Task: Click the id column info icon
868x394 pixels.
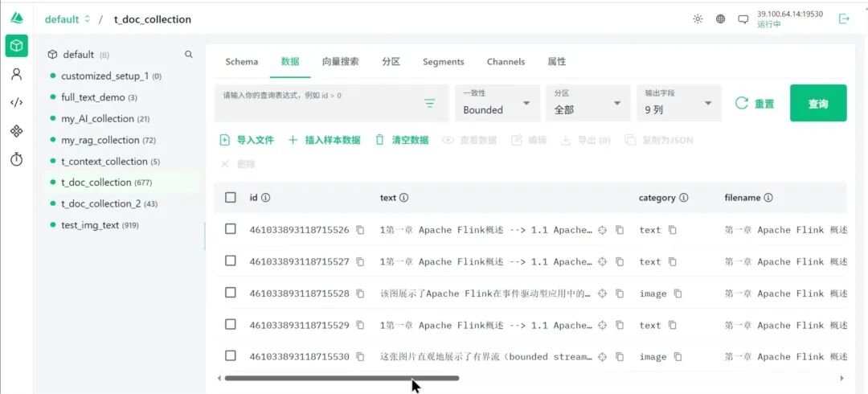Action: coord(266,198)
